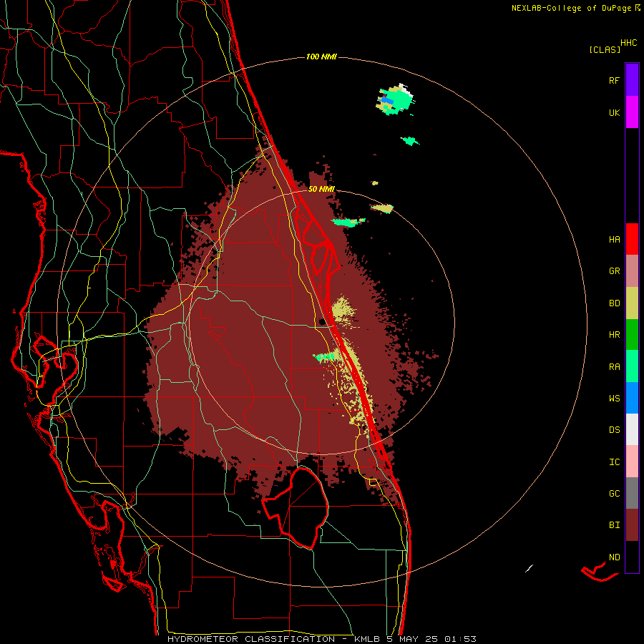Click the IC light pink legend swatch
Screen dimensions: 644x644
pyautogui.click(x=632, y=462)
